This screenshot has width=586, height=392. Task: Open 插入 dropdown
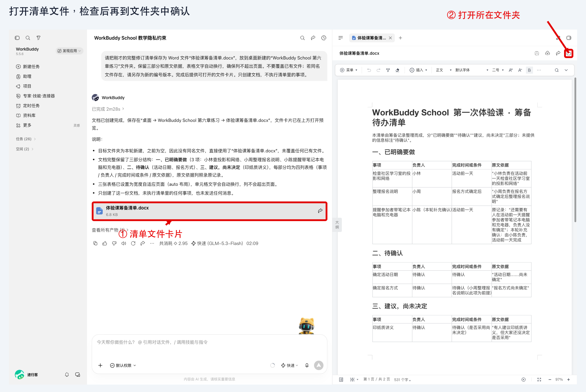(418, 70)
